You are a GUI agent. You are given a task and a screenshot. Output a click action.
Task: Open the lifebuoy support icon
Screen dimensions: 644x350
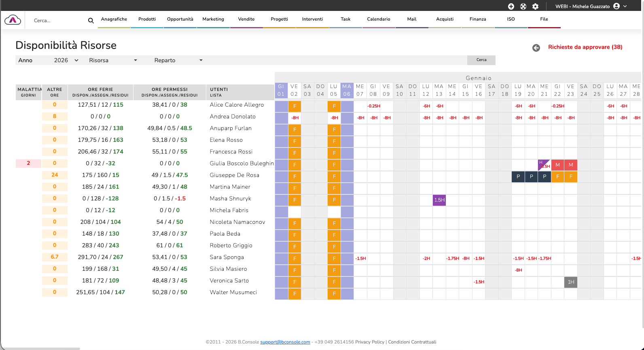click(523, 6)
